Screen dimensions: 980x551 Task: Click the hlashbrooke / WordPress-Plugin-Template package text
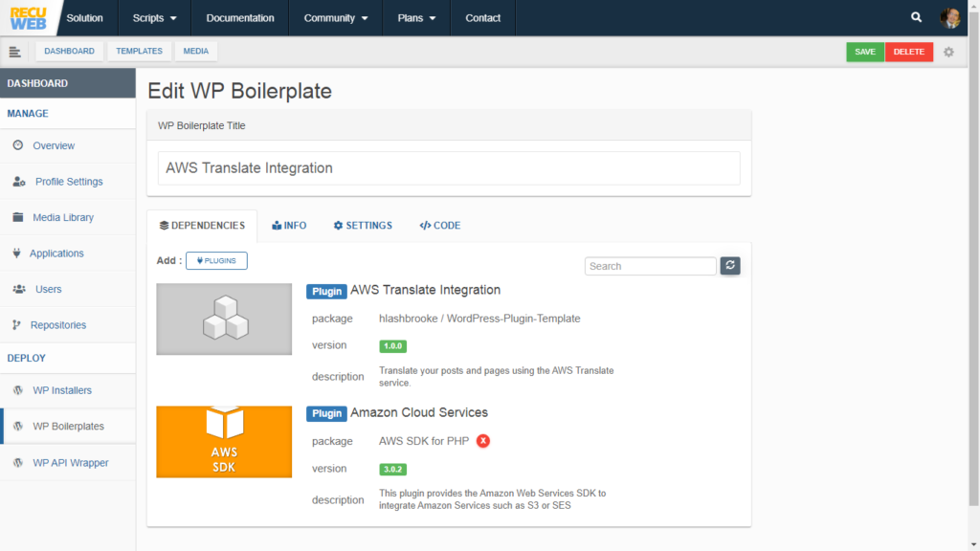tap(479, 319)
